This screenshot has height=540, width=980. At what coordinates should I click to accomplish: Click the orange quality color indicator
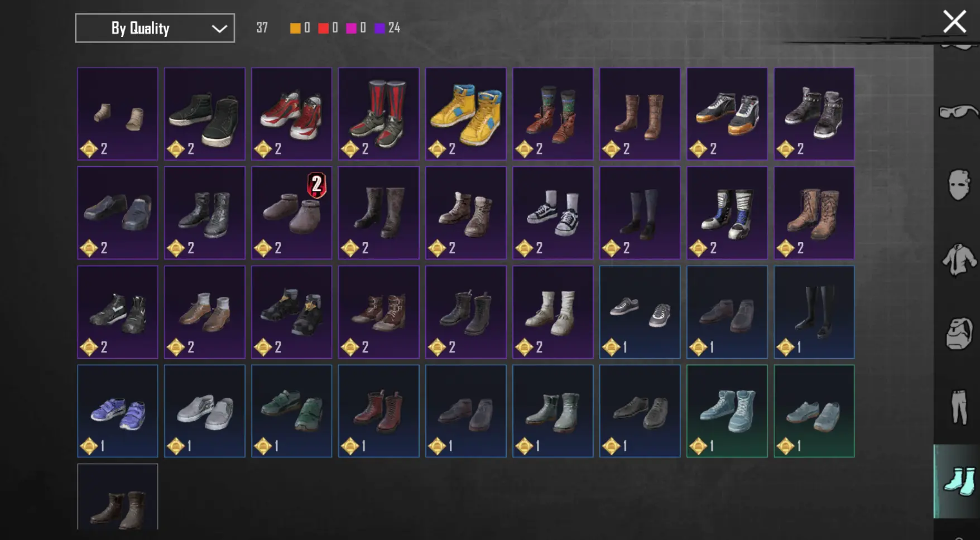tap(295, 28)
